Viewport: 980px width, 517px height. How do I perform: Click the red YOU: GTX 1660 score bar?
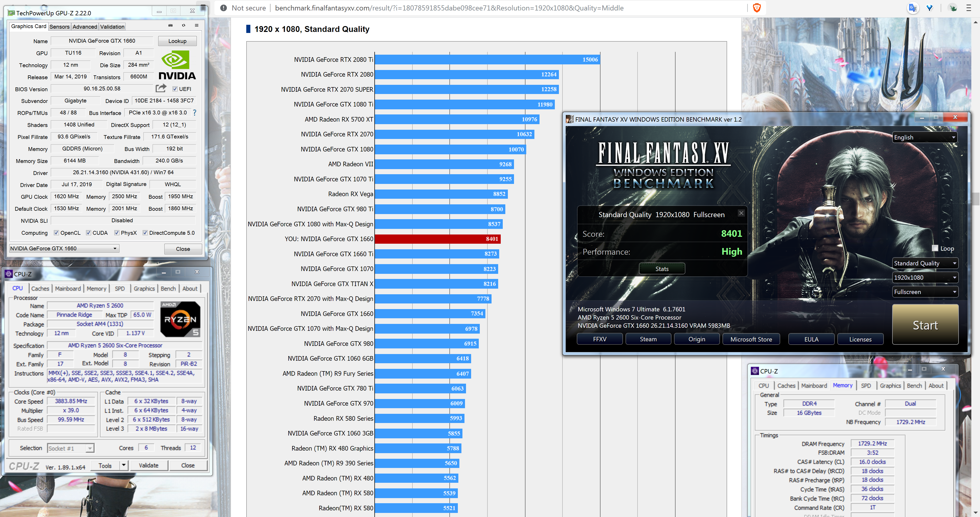click(437, 239)
